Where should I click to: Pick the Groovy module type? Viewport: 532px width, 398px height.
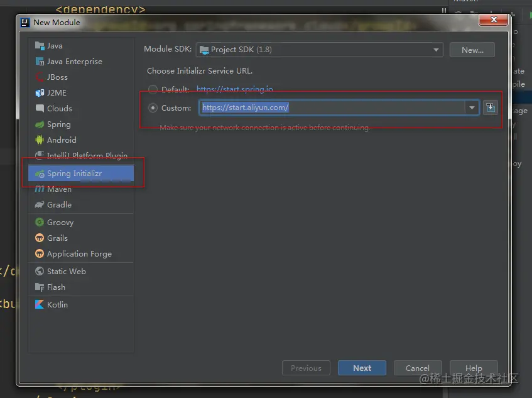click(81, 223)
